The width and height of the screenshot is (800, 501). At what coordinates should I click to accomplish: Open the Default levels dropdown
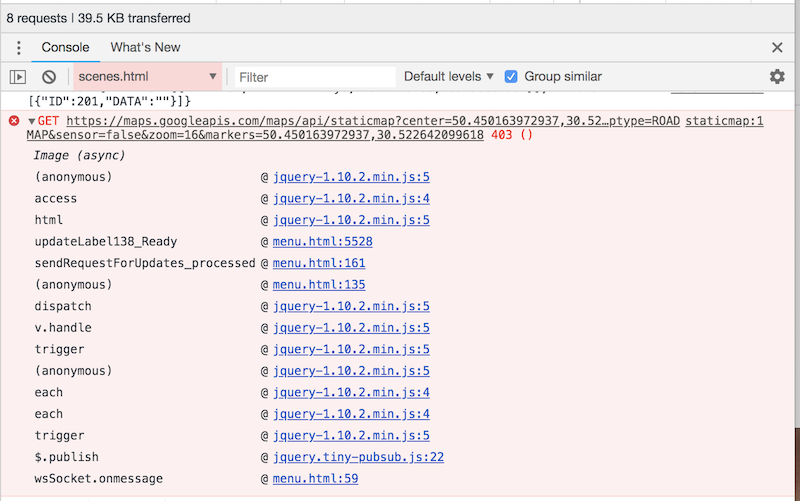[x=449, y=77]
